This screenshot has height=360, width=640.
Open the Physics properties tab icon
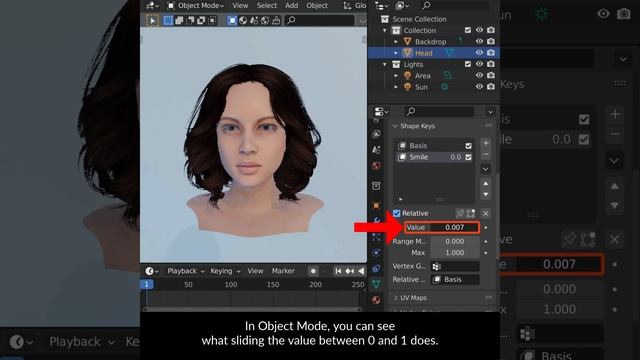[x=376, y=253]
